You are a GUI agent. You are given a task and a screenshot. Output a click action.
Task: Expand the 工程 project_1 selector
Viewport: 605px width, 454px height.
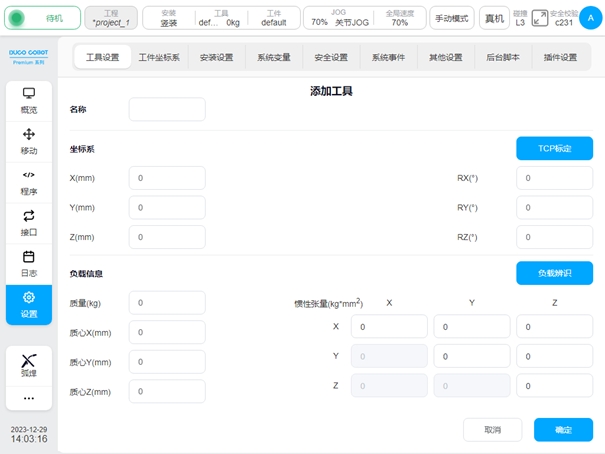(x=111, y=18)
